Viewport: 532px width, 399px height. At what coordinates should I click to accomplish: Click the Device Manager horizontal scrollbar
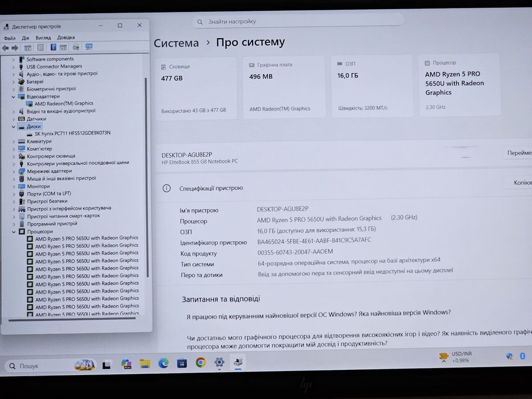tap(72, 319)
